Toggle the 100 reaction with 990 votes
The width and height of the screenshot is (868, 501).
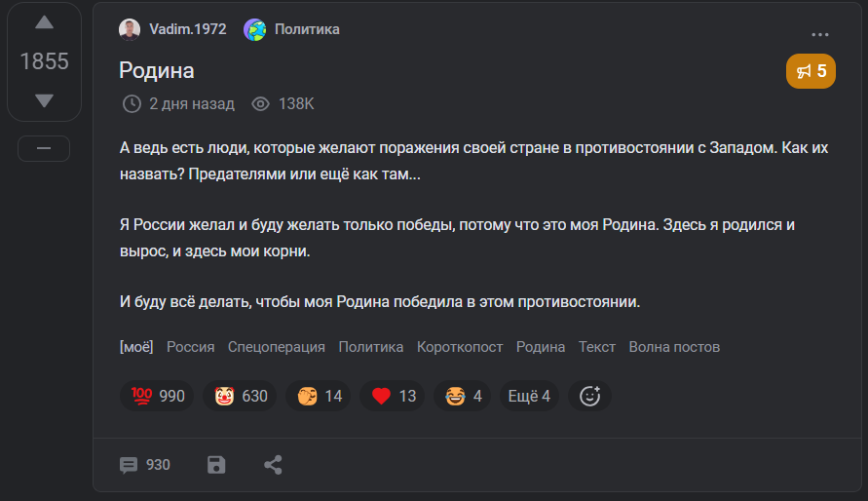coord(157,396)
